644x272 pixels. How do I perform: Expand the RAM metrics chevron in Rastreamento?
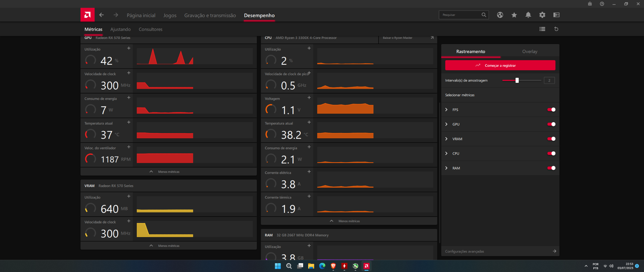coord(446,168)
